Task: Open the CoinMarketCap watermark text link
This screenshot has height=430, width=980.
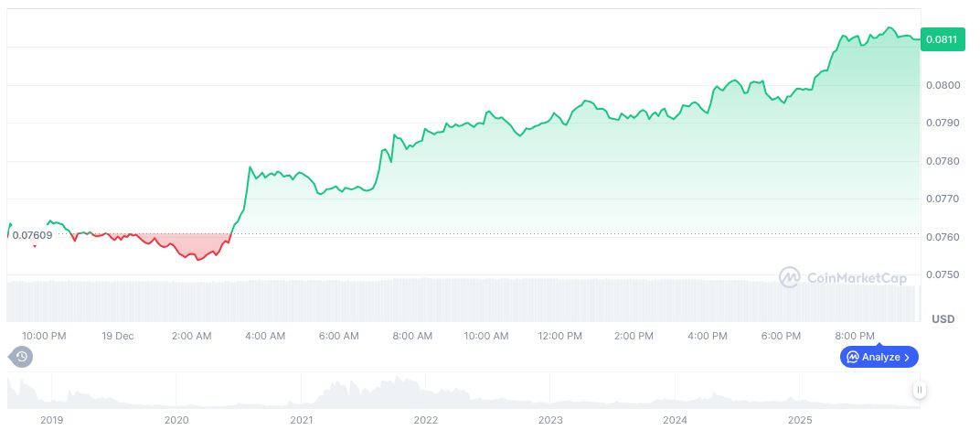Action: pos(855,278)
